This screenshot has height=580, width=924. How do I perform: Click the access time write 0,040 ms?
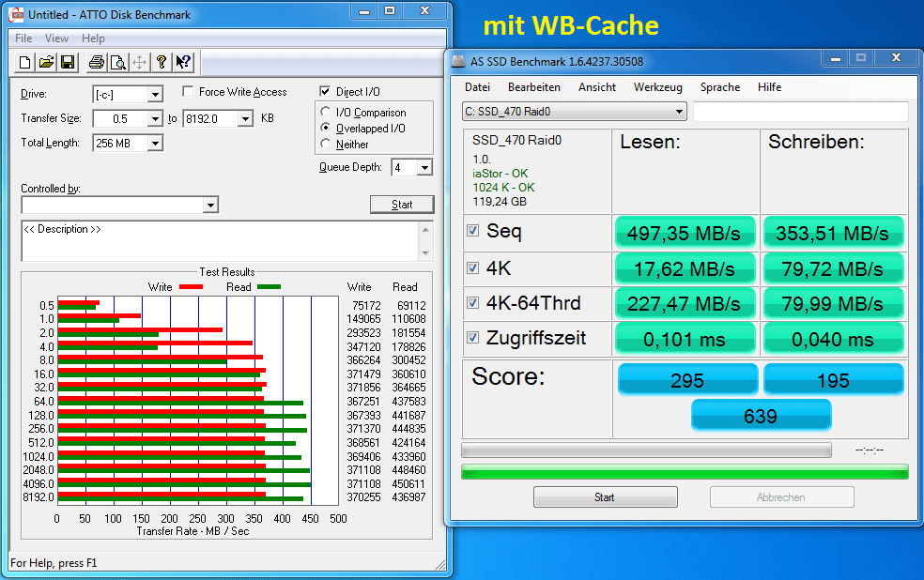pyautogui.click(x=833, y=339)
